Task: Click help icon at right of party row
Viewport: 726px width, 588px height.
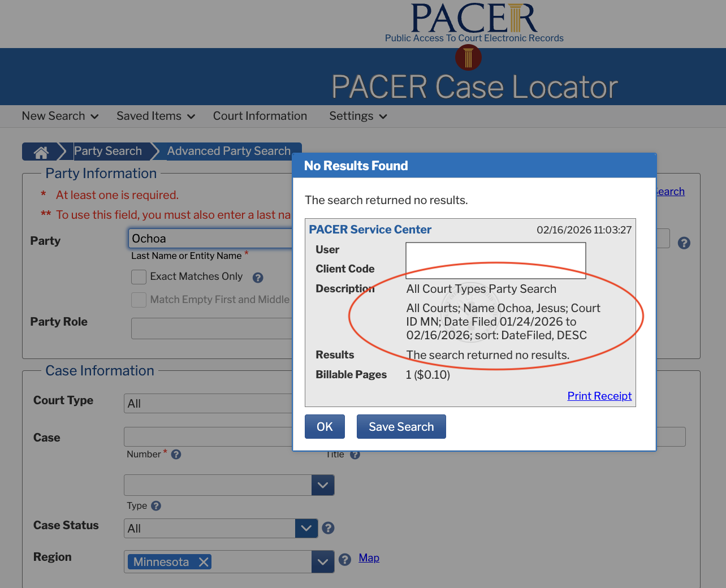Action: coord(684,243)
